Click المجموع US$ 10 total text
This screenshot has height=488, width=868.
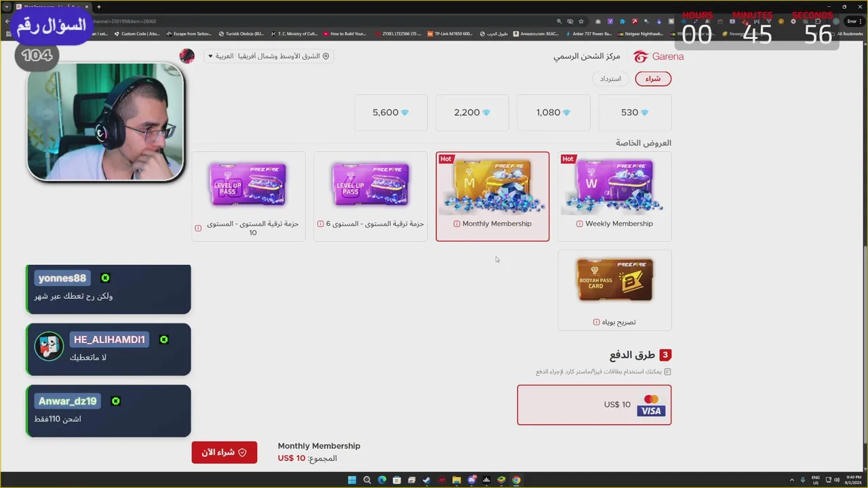tap(307, 458)
